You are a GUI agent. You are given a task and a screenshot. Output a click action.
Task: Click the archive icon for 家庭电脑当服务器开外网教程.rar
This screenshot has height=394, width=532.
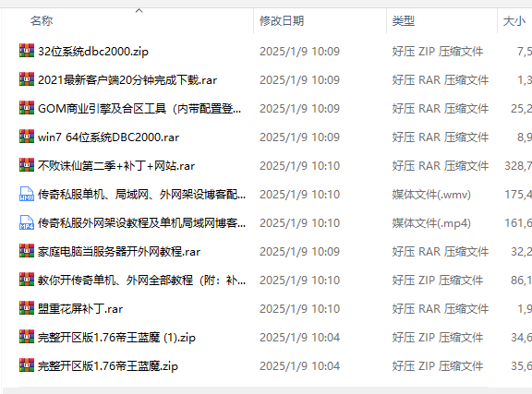pos(27,251)
